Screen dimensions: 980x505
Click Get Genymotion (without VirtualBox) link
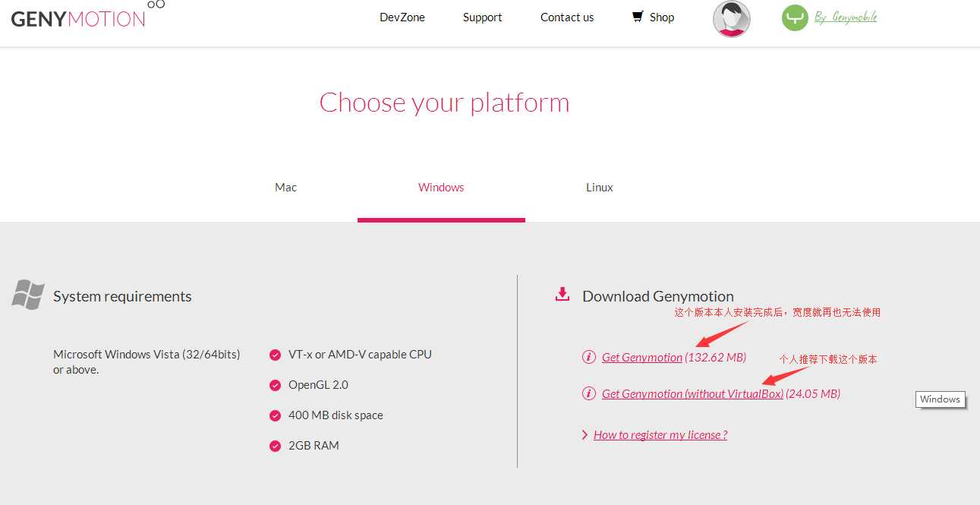[x=692, y=393]
